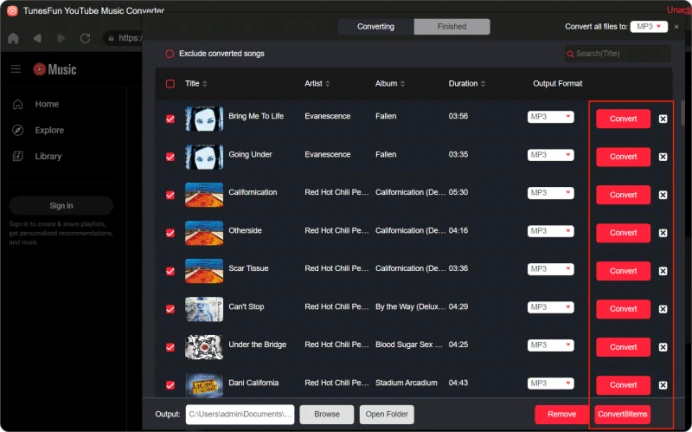Convert the song Bring Me To Life
The width and height of the screenshot is (692, 432).
pyautogui.click(x=623, y=119)
